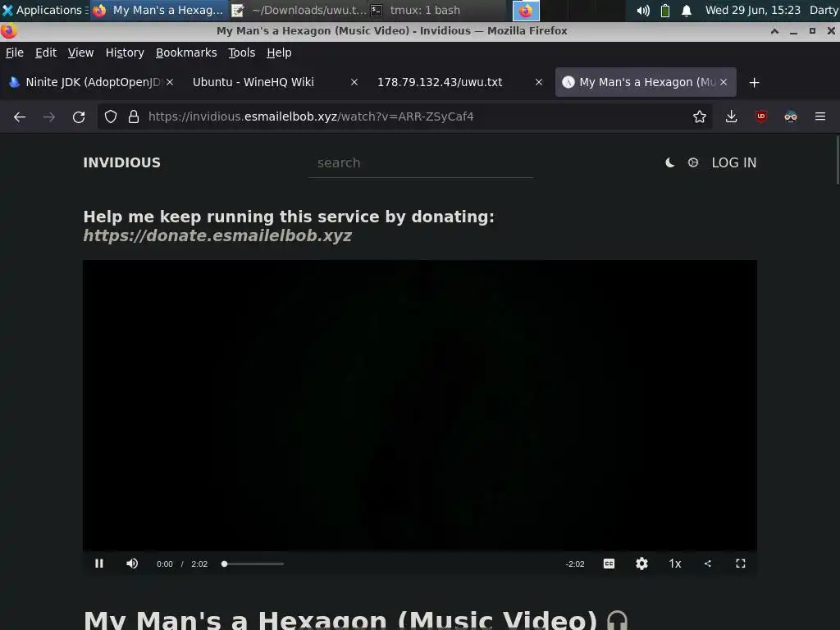
Task: Focus the Invidious search field
Action: click(421, 163)
